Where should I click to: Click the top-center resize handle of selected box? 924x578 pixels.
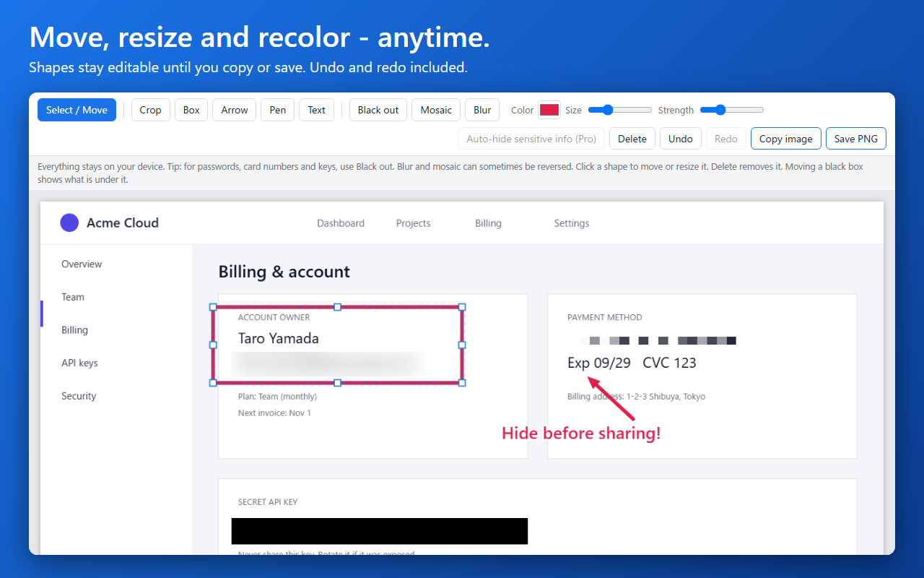pyautogui.click(x=337, y=307)
